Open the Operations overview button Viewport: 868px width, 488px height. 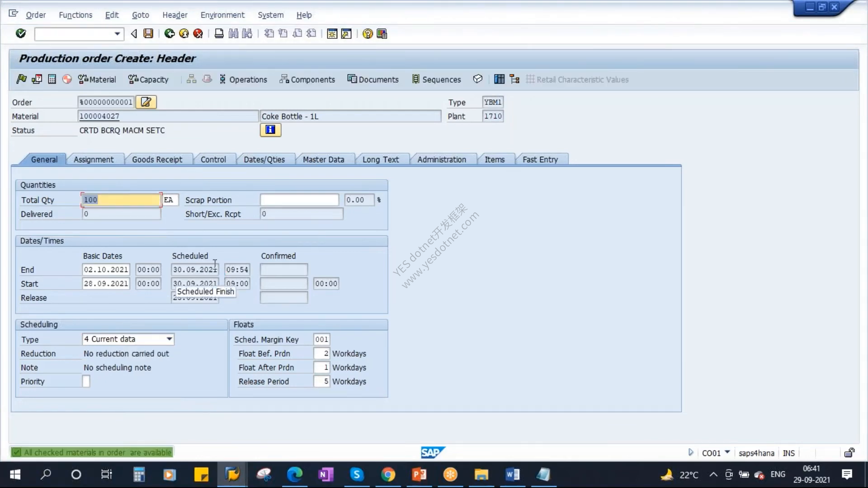click(x=243, y=80)
